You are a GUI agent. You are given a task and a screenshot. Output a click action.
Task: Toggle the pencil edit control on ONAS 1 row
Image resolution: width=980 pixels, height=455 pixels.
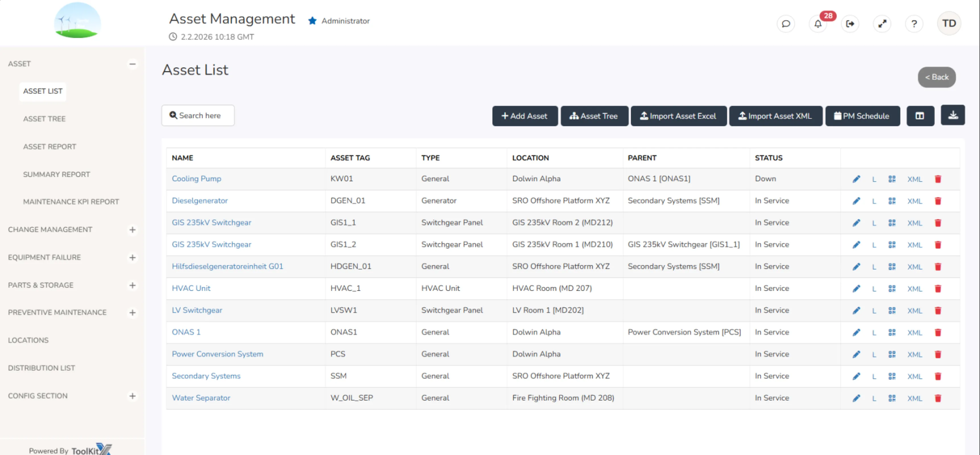tap(856, 332)
